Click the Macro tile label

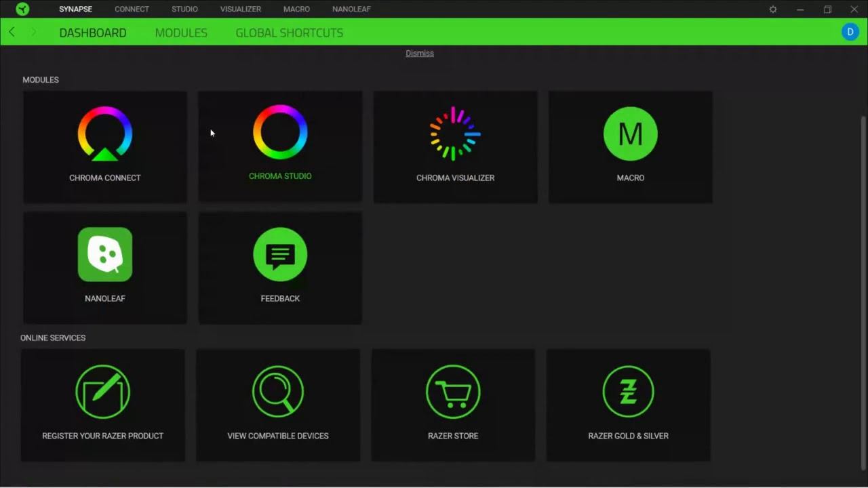(631, 178)
